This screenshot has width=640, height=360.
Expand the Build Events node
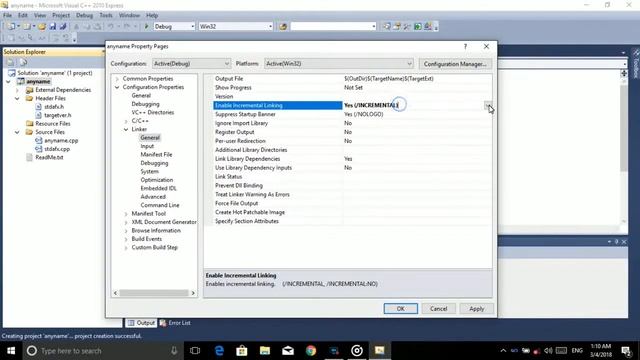[126, 239]
